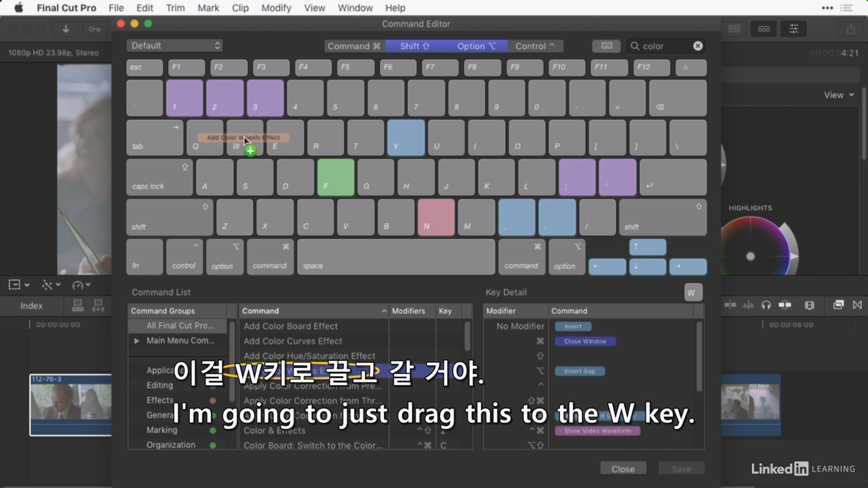Select the Editing command group
The image size is (868, 488).
coord(178,385)
